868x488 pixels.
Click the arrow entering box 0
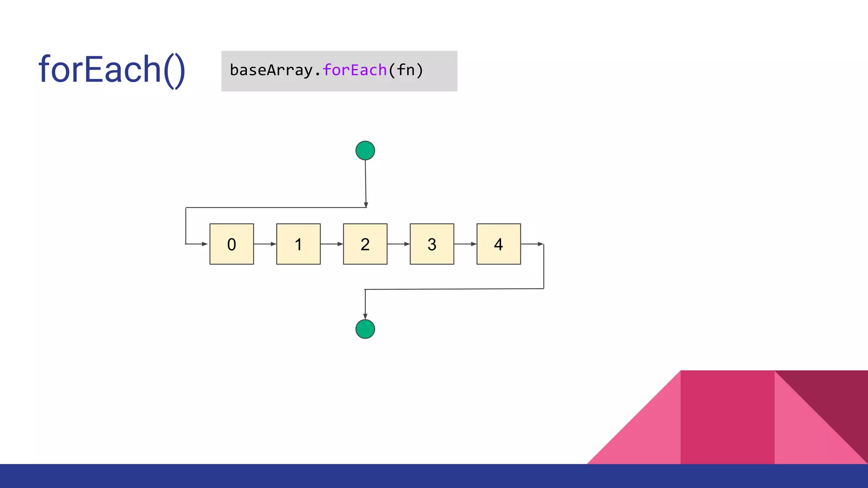197,244
